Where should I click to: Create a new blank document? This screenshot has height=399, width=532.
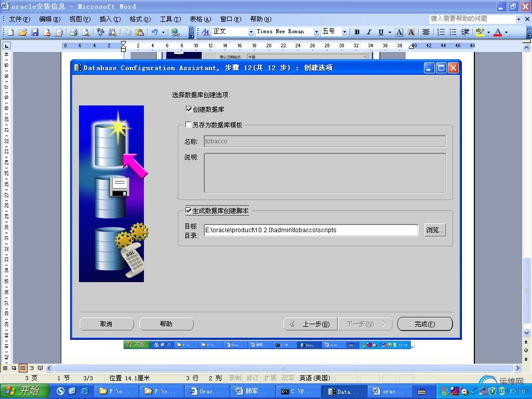point(11,32)
